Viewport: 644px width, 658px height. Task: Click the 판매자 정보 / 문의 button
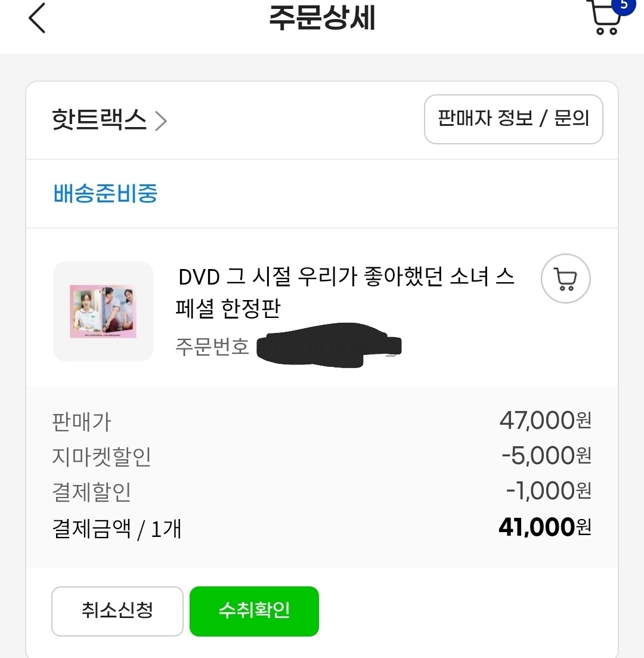tap(513, 119)
